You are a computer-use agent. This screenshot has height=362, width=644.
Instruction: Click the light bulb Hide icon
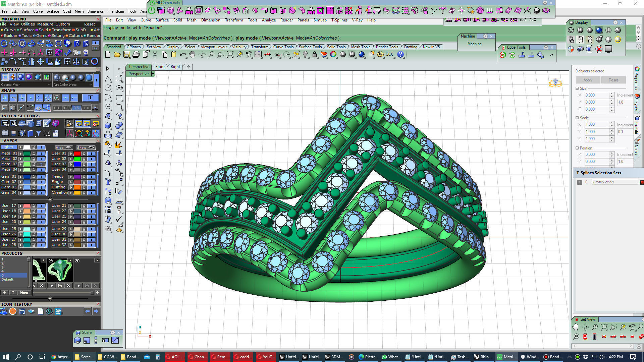point(305,54)
